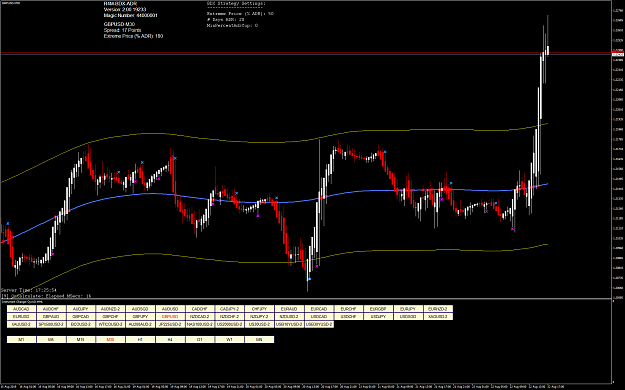Click the "GBPUSD M30" chart label
This screenshot has height=390, width=625.
pyautogui.click(x=119, y=24)
